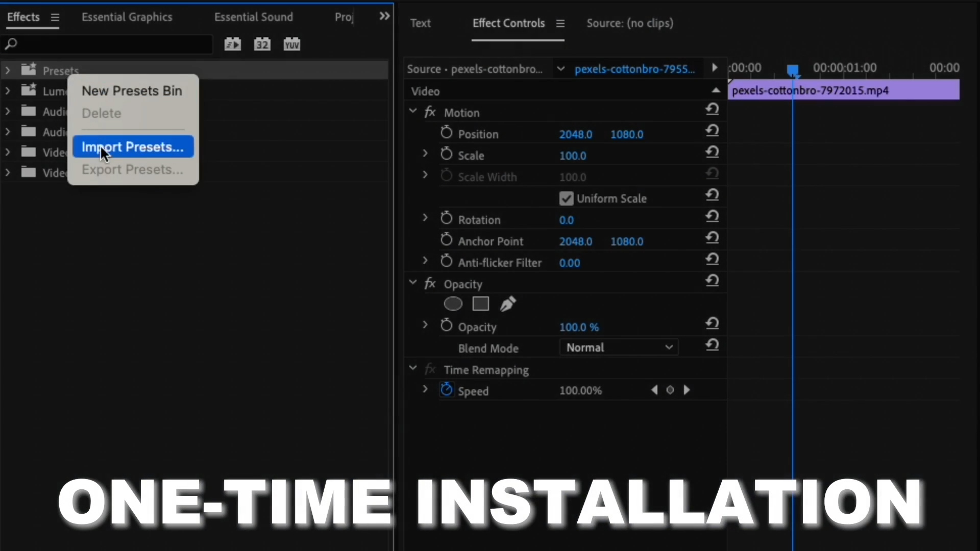This screenshot has width=980, height=551.
Task: Click the Add/Remove Keyframe diamond for Speed
Action: click(x=670, y=390)
